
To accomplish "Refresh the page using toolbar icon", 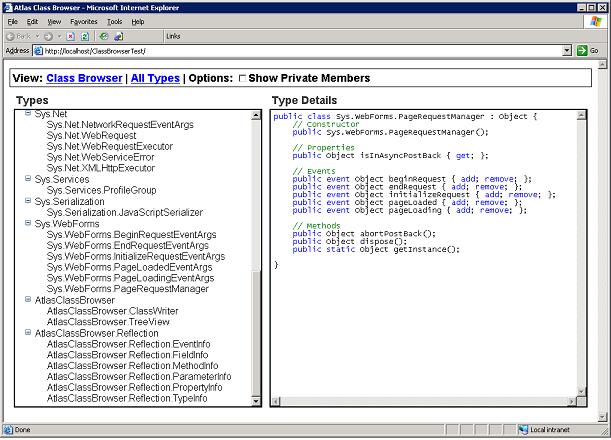I will click(85, 36).
